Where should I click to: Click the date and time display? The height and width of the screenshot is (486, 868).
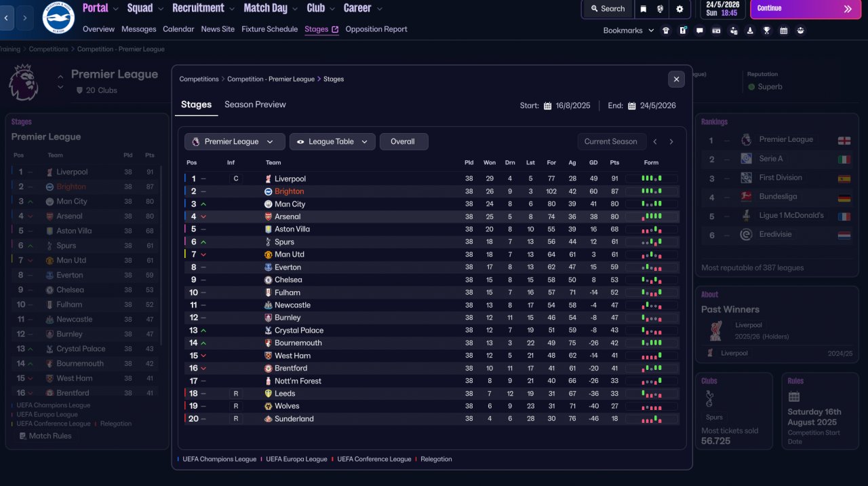723,9
